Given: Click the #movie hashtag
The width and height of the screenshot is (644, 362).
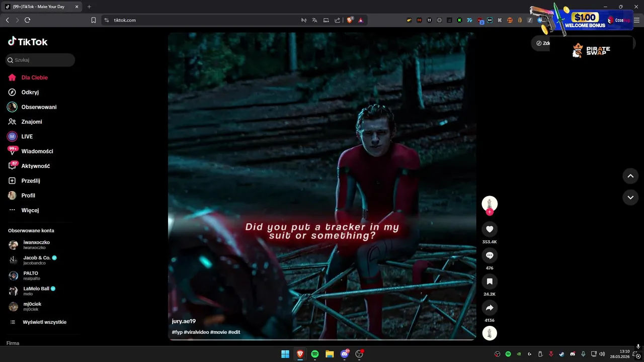Looking at the screenshot, I should point(218,332).
